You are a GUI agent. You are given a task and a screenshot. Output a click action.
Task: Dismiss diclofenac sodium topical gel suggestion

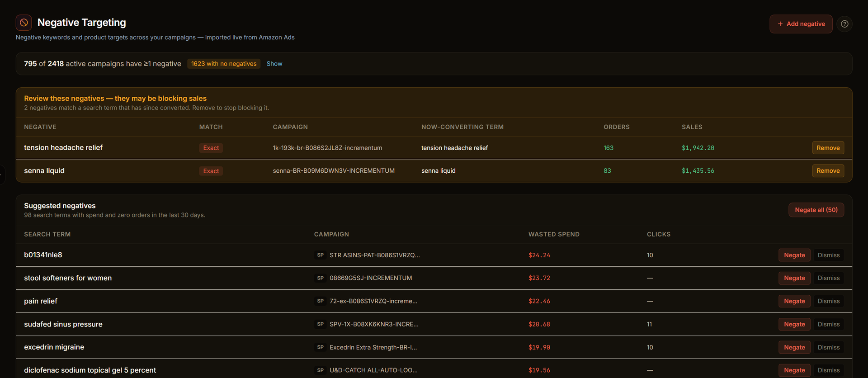tap(829, 370)
